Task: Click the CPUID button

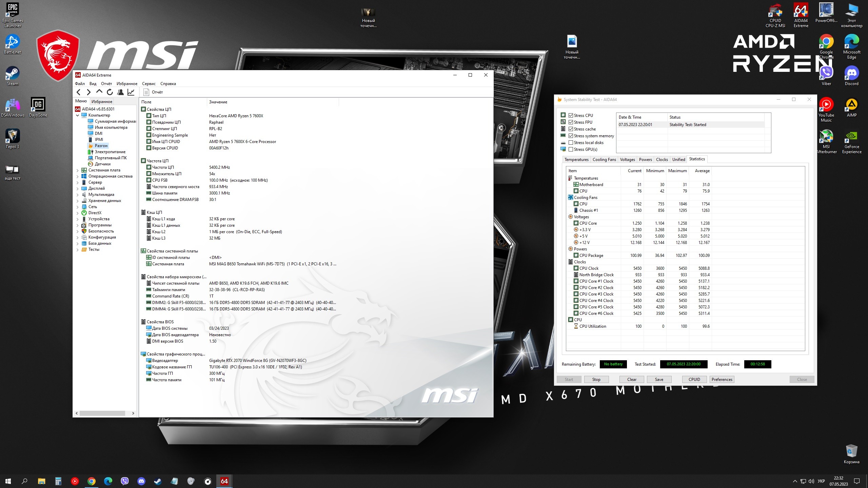Action: [x=694, y=380]
